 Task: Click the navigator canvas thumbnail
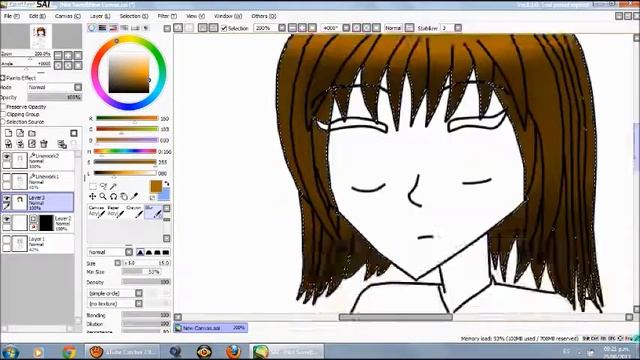41,36
